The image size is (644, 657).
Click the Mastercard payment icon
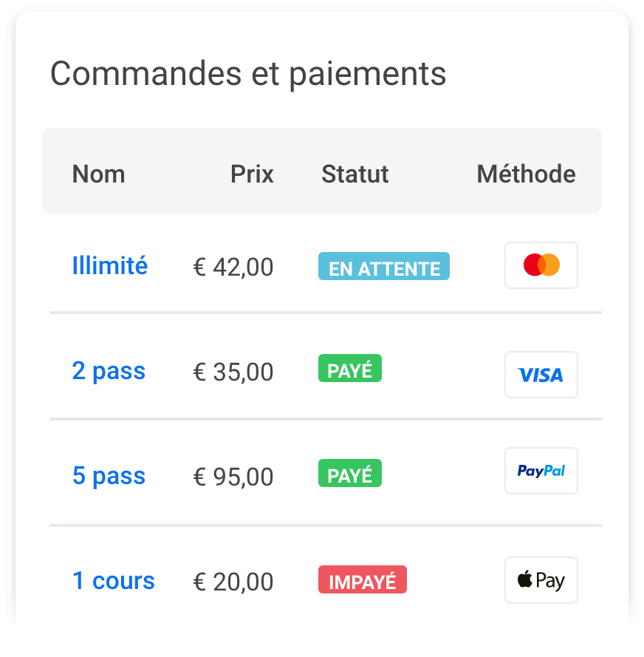pyautogui.click(x=541, y=265)
